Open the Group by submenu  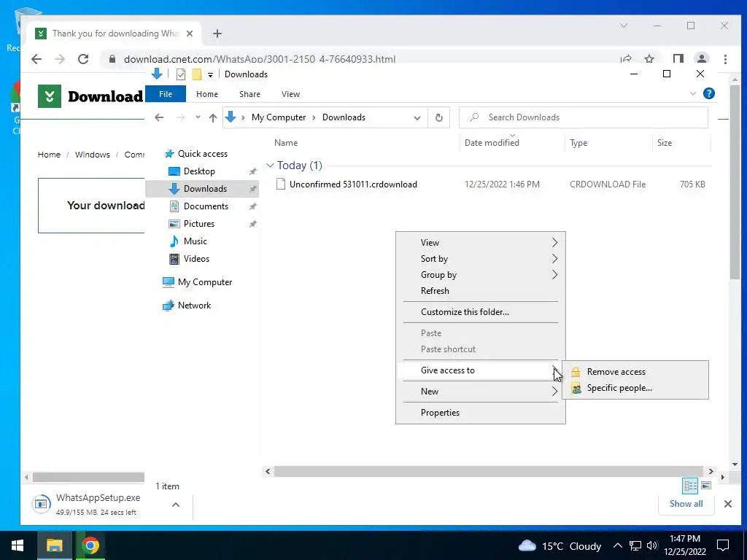(480, 275)
